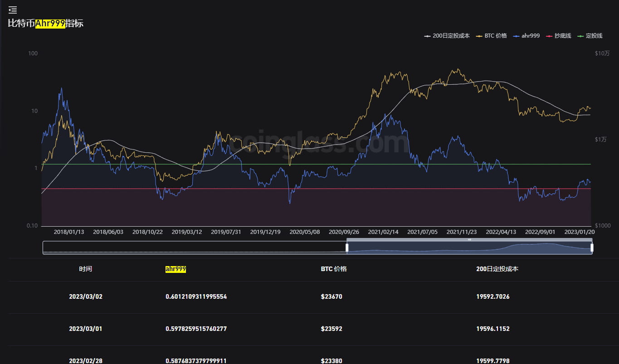Click the 时间 column header
The image size is (619, 364).
pos(85,269)
